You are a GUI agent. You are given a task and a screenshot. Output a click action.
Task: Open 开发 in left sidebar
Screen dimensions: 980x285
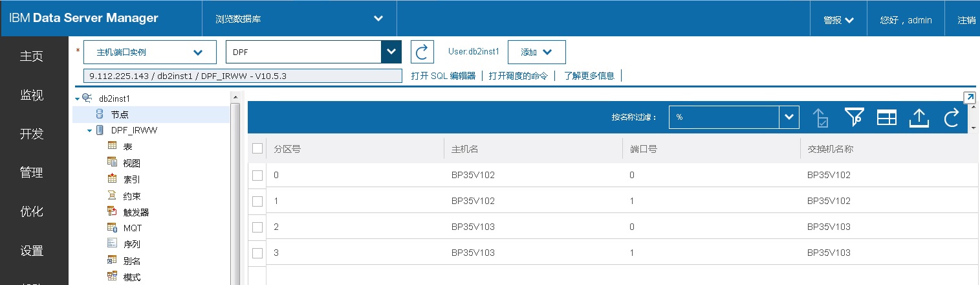click(x=31, y=134)
